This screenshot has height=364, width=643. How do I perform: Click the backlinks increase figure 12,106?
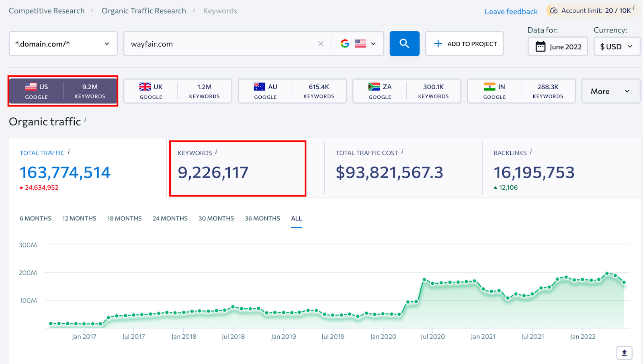[x=508, y=188]
